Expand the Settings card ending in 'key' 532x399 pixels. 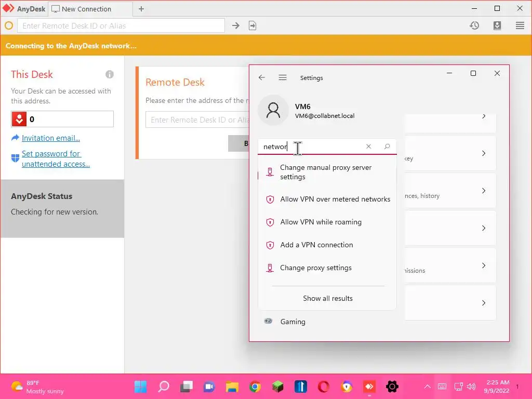[484, 153]
